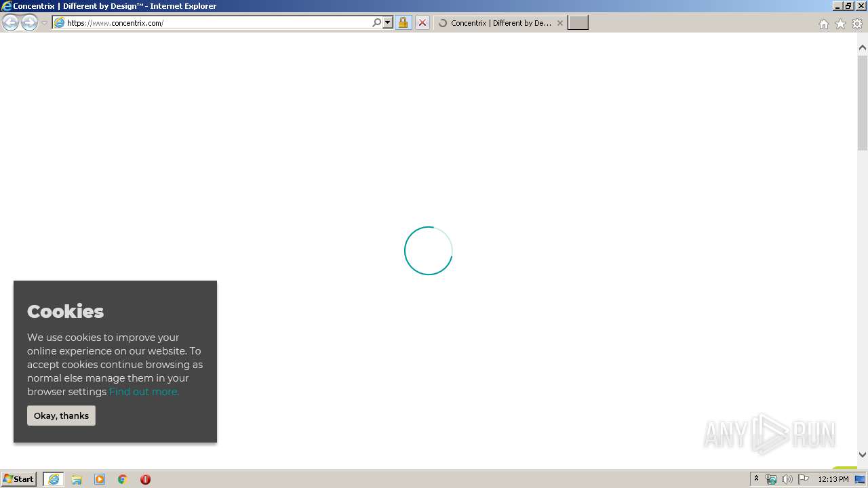Image resolution: width=868 pixels, height=488 pixels.
Task: Click the scrollbar down arrow
Action: (863, 455)
